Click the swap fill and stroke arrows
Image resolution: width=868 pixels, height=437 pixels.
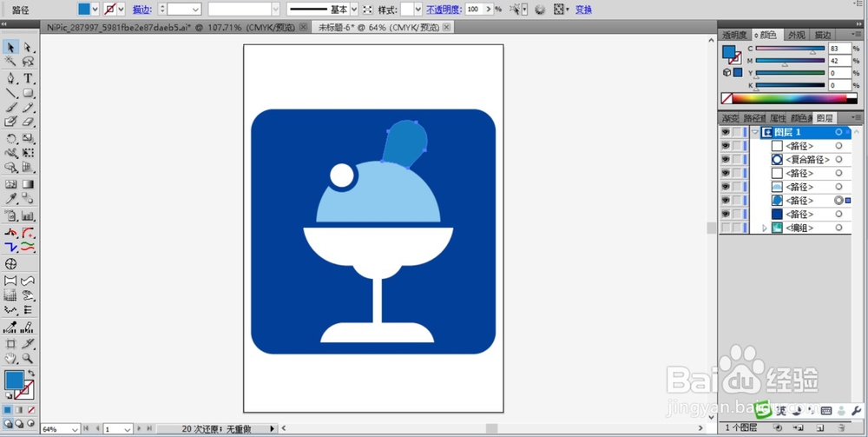coord(31,374)
